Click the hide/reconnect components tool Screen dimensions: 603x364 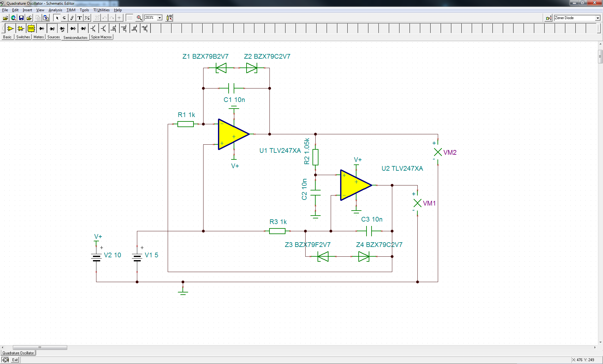[87, 18]
